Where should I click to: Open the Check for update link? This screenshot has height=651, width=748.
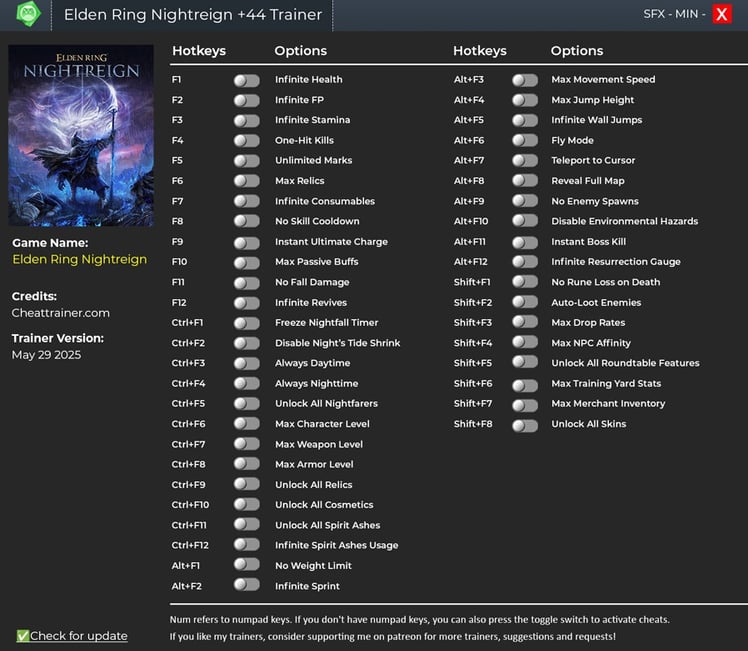click(79, 636)
